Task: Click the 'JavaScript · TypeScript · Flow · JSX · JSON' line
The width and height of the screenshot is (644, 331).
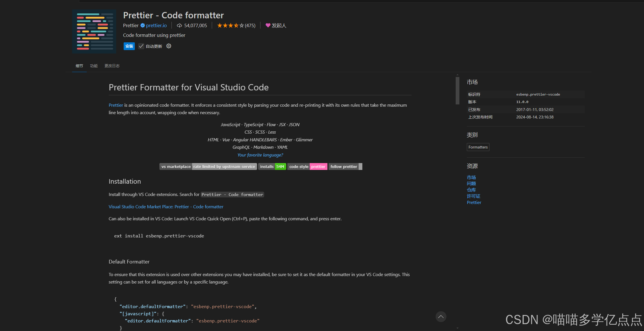Action: [260, 125]
